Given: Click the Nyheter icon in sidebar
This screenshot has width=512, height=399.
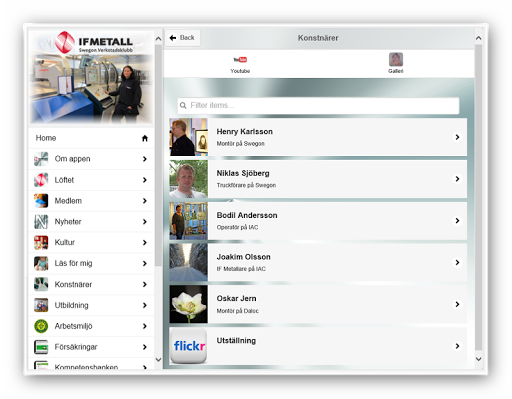Looking at the screenshot, I should coord(41,222).
